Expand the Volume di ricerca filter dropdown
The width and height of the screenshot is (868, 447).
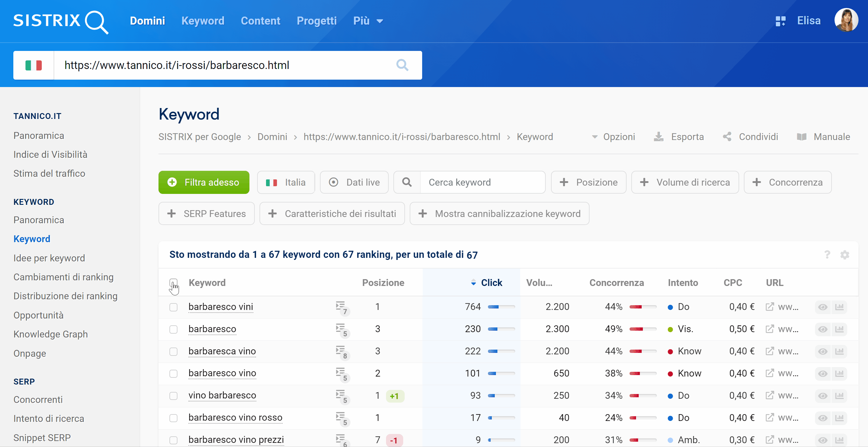(x=685, y=182)
